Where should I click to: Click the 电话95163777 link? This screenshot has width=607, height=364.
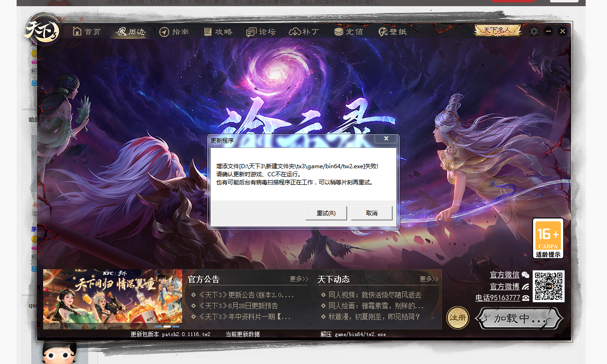(498, 298)
